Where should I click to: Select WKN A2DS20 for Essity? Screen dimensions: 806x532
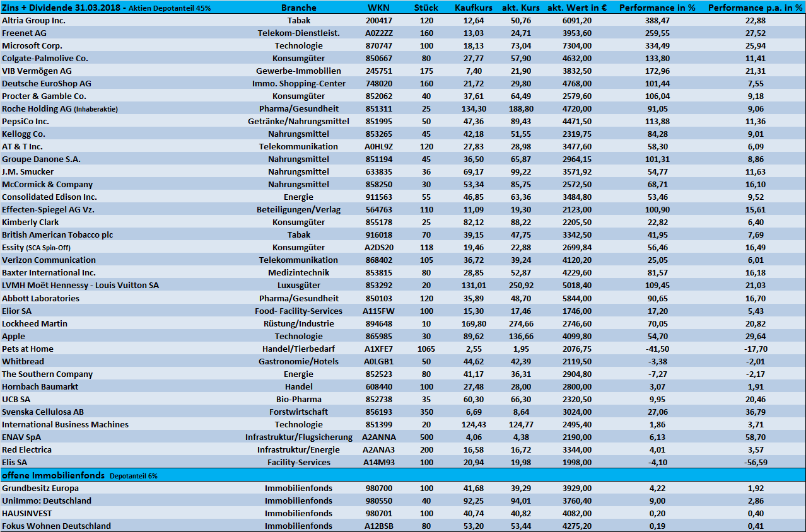[x=379, y=247]
